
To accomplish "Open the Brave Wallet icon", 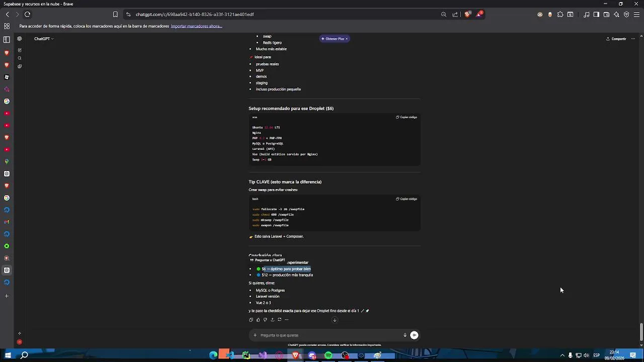I will click(x=606, y=15).
